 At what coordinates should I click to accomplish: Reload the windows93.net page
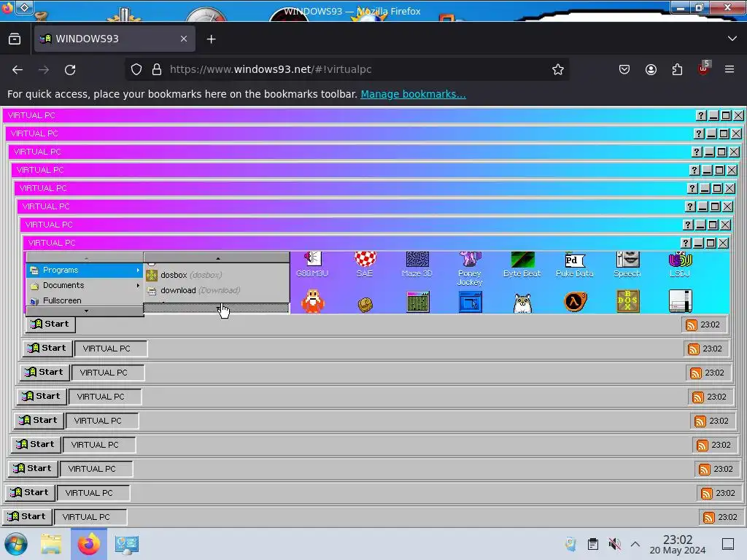tap(70, 69)
